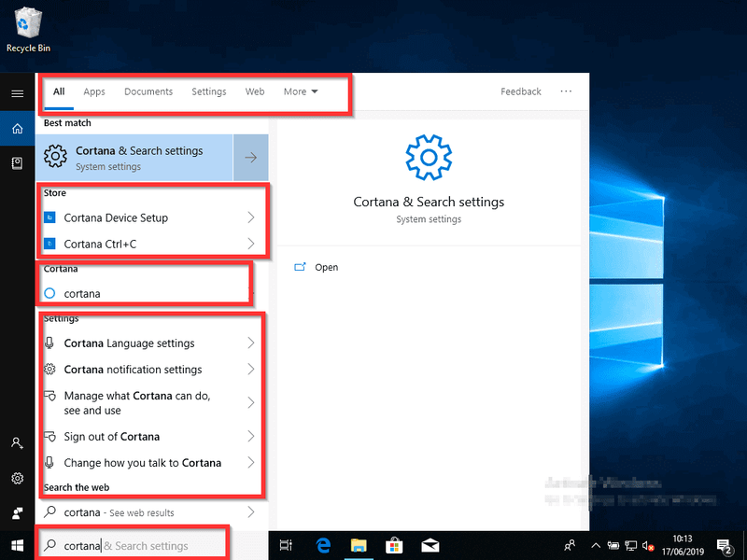Expand chevron next to Cortana Ctrl+C
Screen dimensions: 747x560
pyautogui.click(x=251, y=244)
